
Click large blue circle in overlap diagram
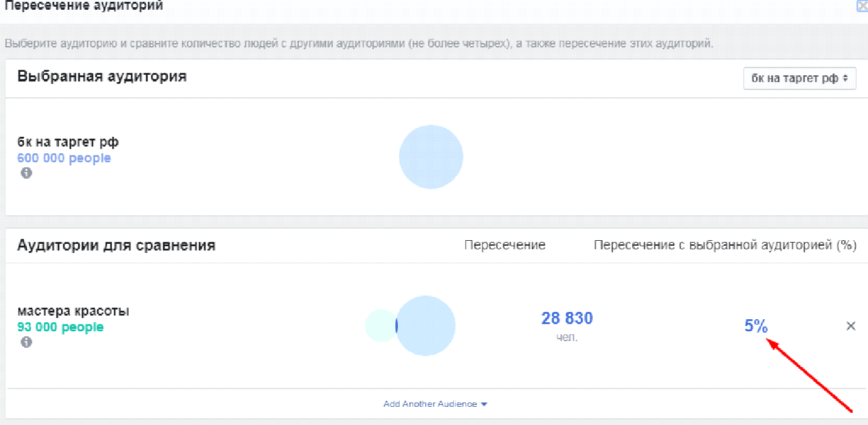(x=428, y=326)
